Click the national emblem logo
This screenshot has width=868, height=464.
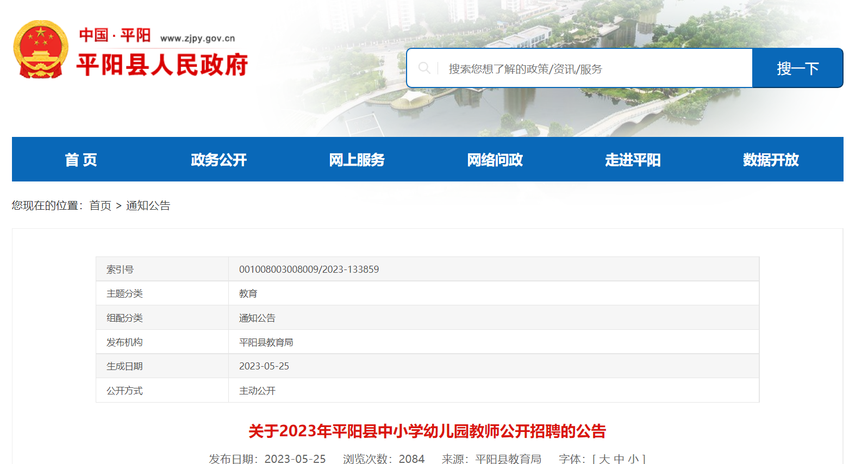(x=41, y=49)
